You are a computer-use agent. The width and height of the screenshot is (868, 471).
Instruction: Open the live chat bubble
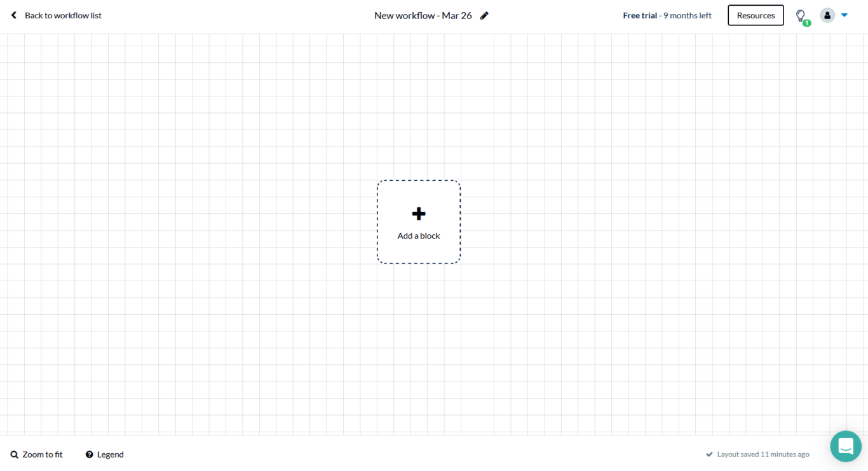[846, 446]
